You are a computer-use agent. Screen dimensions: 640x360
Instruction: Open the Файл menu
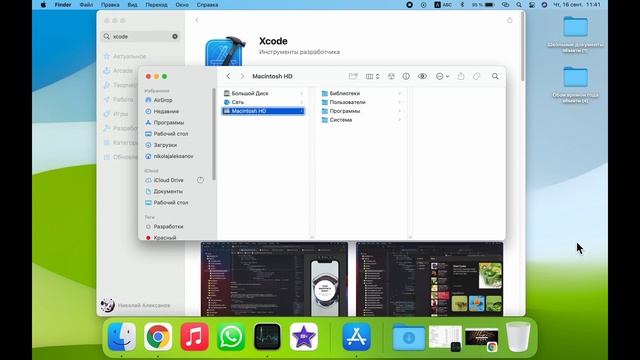[86, 5]
